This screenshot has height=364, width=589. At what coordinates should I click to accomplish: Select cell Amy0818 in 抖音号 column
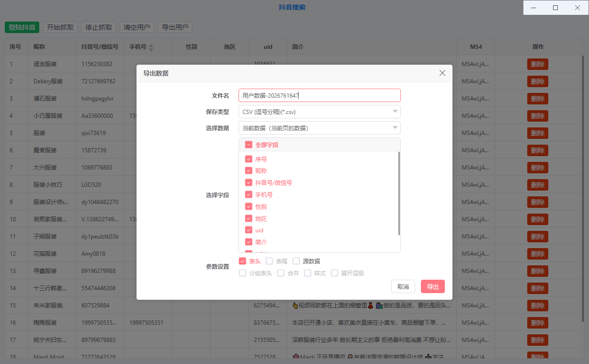[x=101, y=254]
